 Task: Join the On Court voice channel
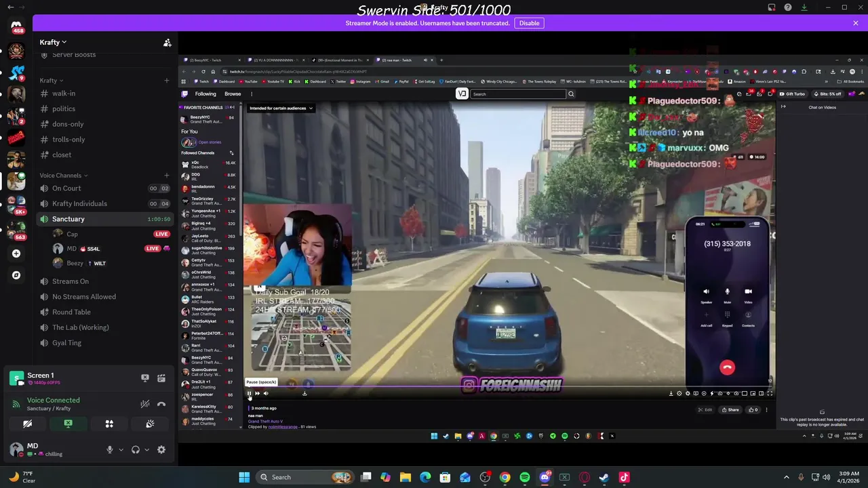click(x=106, y=188)
